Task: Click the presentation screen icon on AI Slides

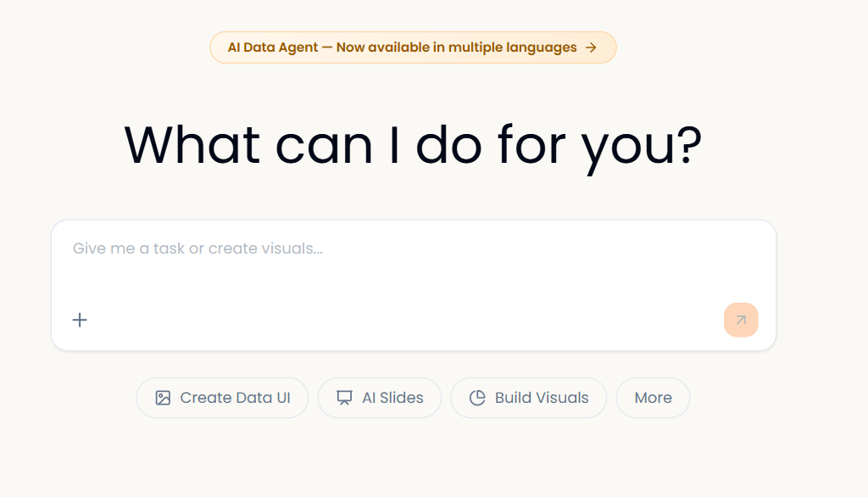Action: pyautogui.click(x=344, y=398)
